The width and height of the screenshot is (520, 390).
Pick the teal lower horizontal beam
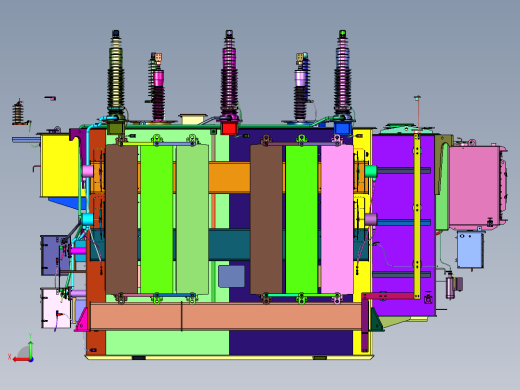(229, 245)
